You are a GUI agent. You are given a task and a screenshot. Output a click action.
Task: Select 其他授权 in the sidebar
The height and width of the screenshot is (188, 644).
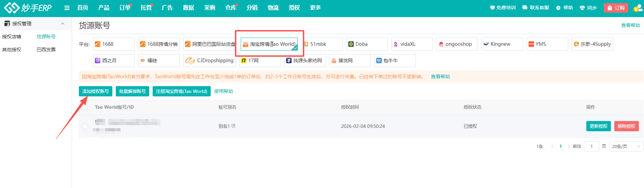coord(12,50)
